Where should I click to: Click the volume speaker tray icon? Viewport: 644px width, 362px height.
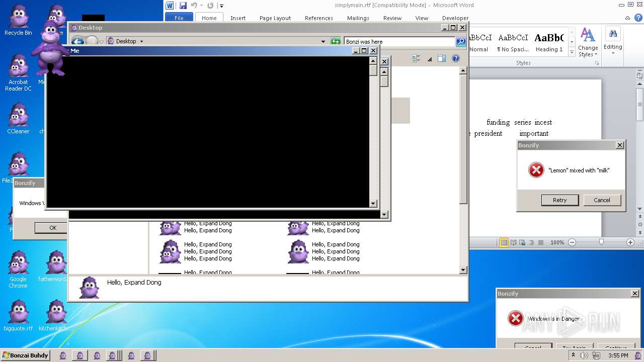pyautogui.click(x=584, y=355)
